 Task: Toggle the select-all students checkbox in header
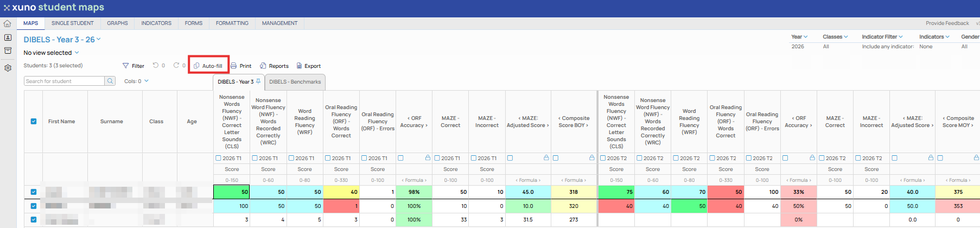34,121
